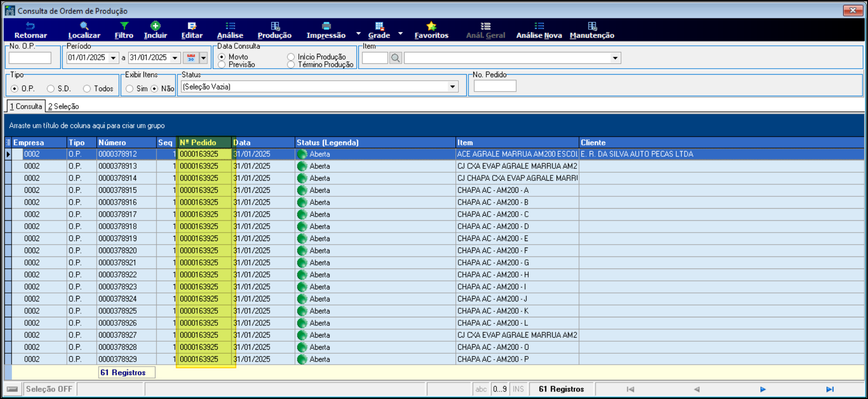Set Exibir Itens to Sim

[130, 89]
